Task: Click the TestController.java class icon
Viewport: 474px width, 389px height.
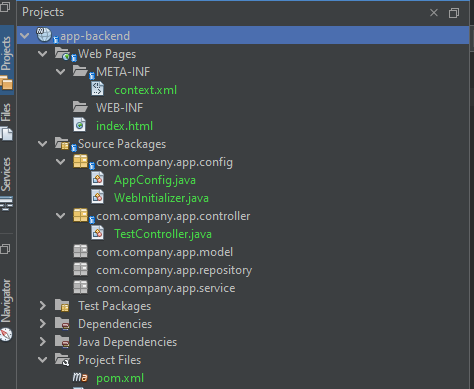Action: [x=98, y=233]
